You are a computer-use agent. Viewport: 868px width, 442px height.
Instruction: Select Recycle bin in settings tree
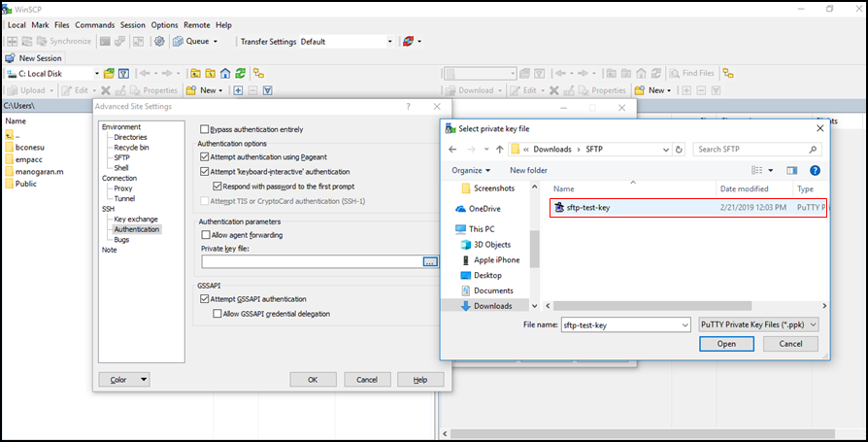pos(131,148)
